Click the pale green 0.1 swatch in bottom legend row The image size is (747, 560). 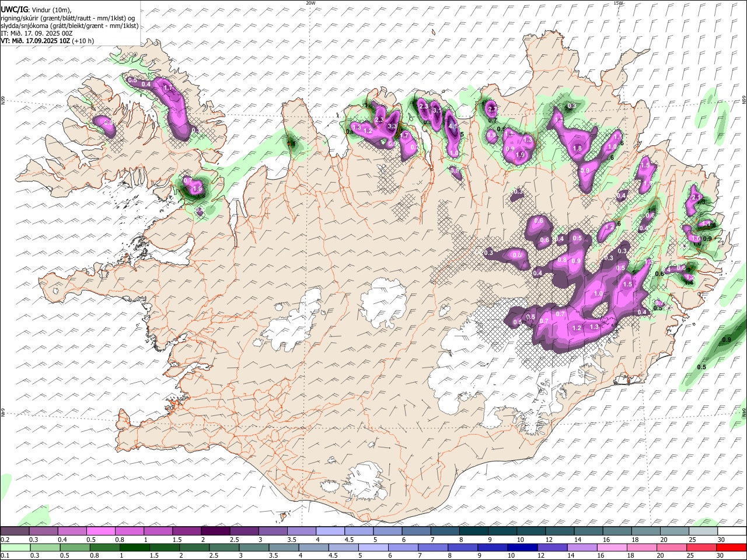click(x=16, y=548)
